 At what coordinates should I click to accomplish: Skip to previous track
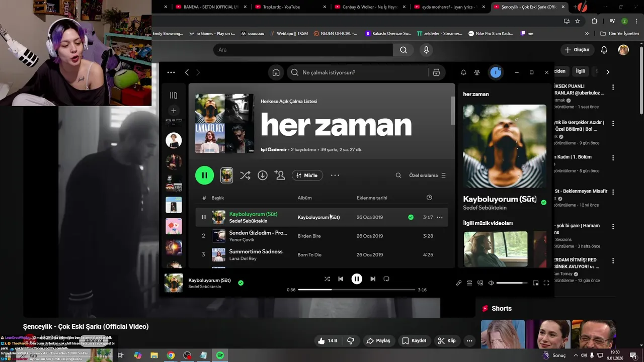(341, 279)
